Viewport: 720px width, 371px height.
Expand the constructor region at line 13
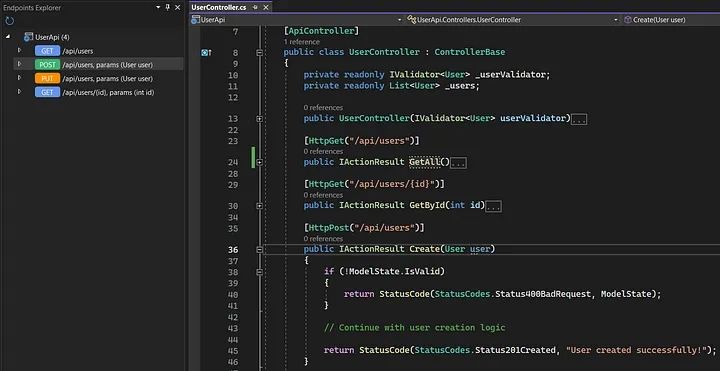click(x=259, y=119)
